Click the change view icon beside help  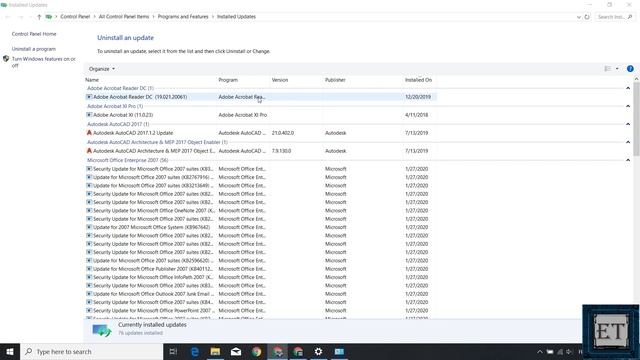[x=608, y=69]
